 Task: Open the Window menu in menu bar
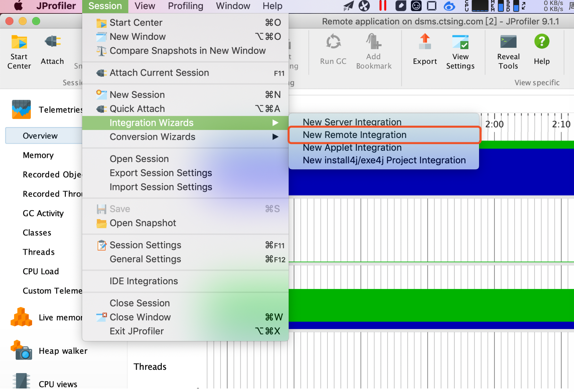pos(233,6)
